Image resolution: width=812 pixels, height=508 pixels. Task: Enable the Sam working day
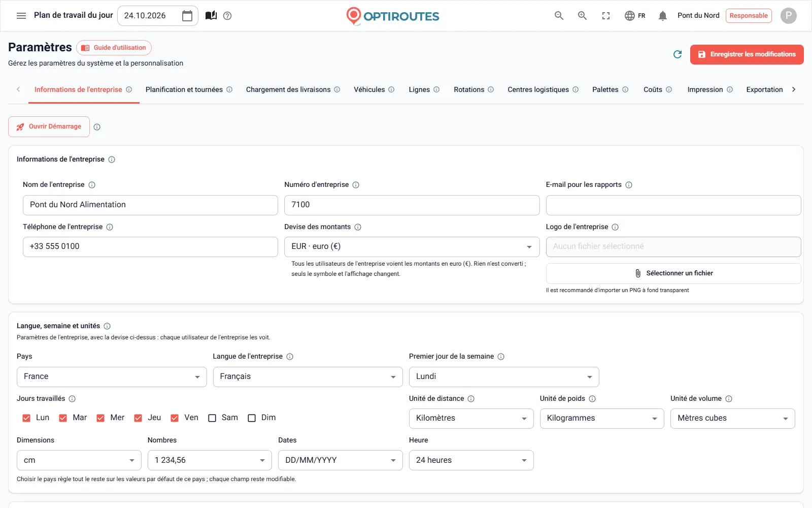click(x=212, y=418)
